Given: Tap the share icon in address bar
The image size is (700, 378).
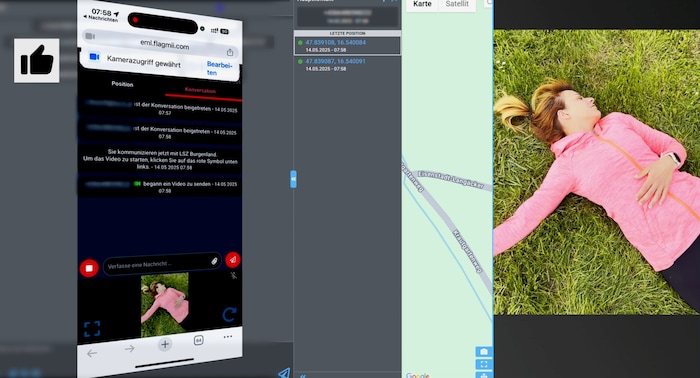Looking at the screenshot, I should pos(230,52).
